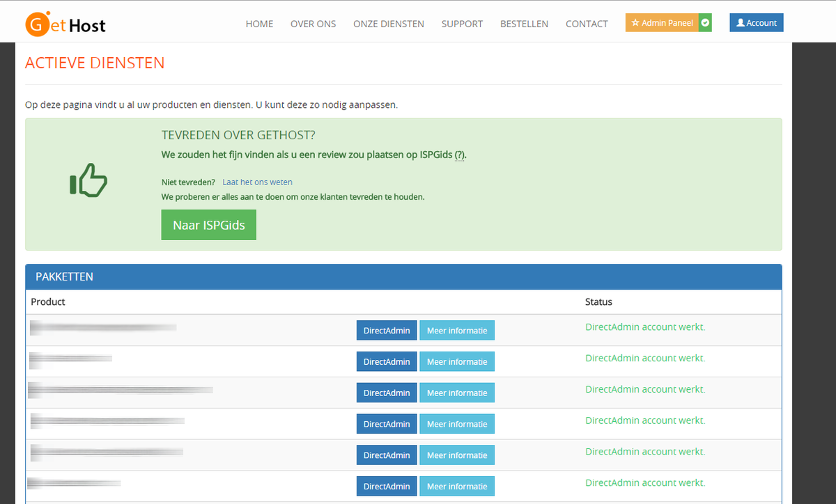The image size is (836, 504).
Task: Click the star icon on Admin Paneel
Action: [x=635, y=22]
